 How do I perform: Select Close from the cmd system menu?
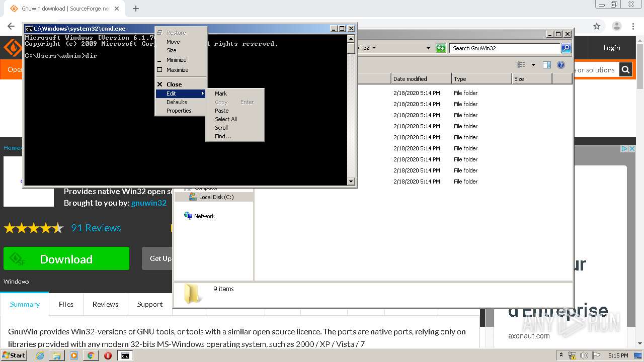click(x=174, y=84)
